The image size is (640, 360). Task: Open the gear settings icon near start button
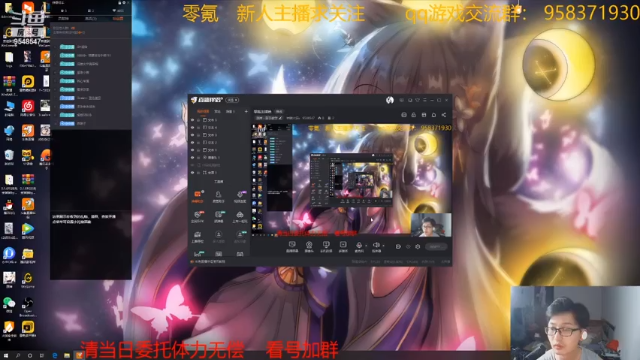coord(418,247)
